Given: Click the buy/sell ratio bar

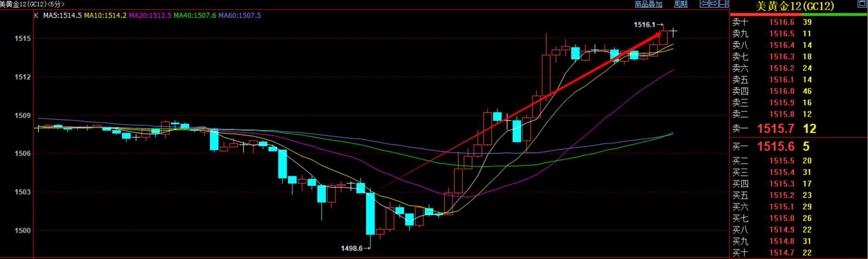Looking at the screenshot, I should pos(799,15).
